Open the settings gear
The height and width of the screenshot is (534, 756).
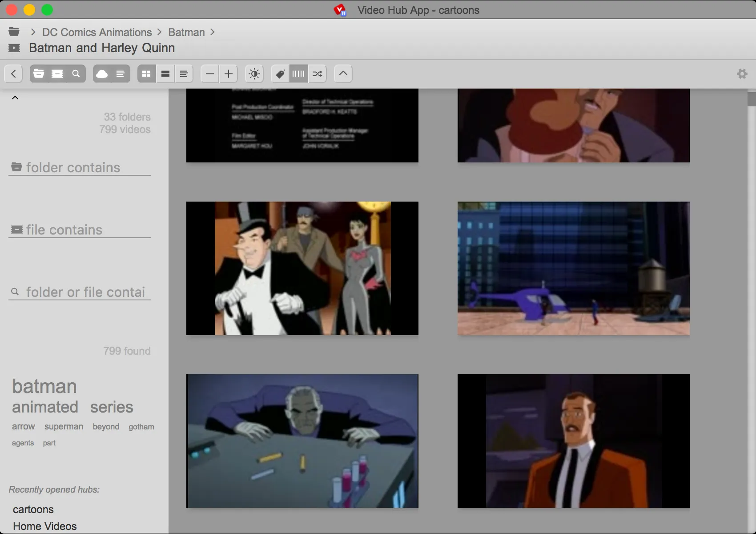click(742, 73)
